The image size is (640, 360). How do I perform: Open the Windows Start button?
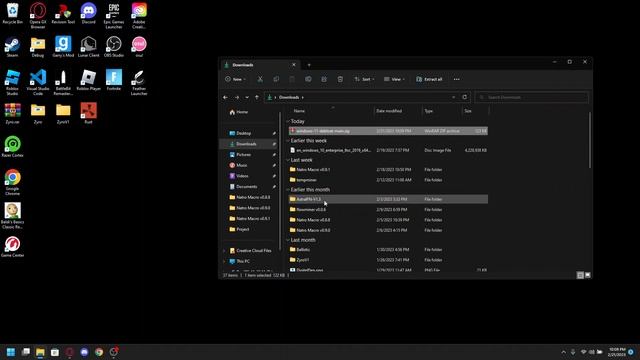point(11,352)
